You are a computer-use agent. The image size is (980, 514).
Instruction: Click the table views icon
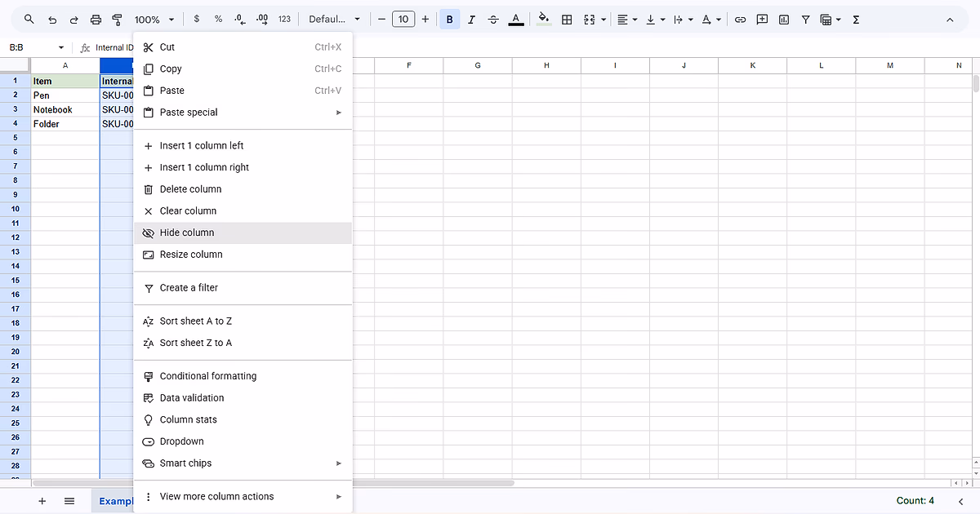(826, 20)
